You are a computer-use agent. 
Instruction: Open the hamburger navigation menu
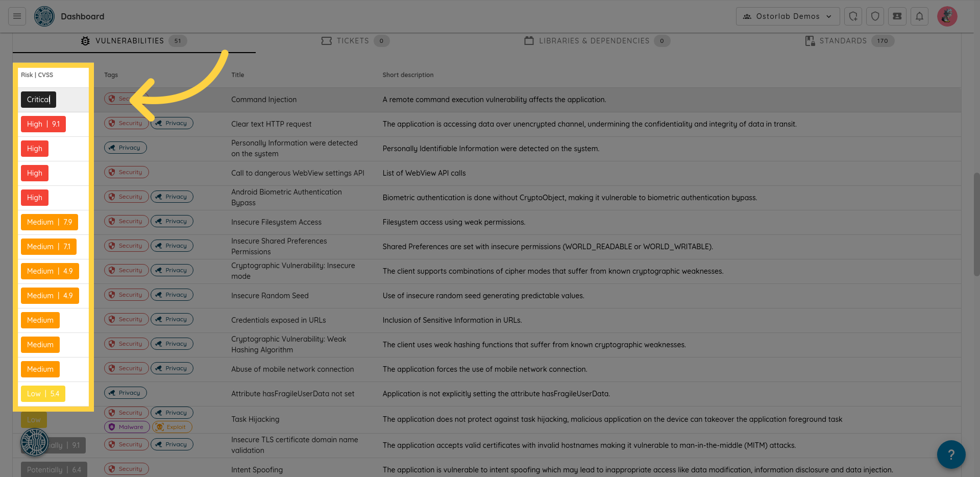tap(17, 16)
